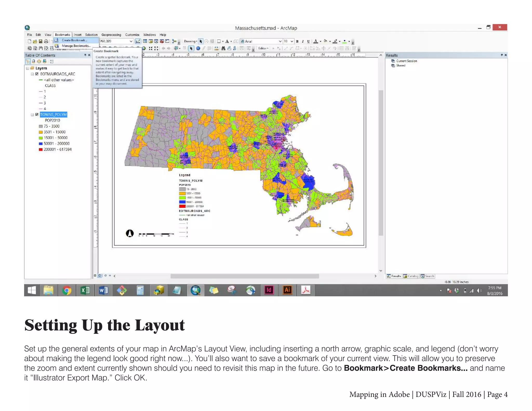Viewport: 532px width, 411px height.
Task: Click the Find binoculars icon
Action: pyautogui.click(x=223, y=48)
